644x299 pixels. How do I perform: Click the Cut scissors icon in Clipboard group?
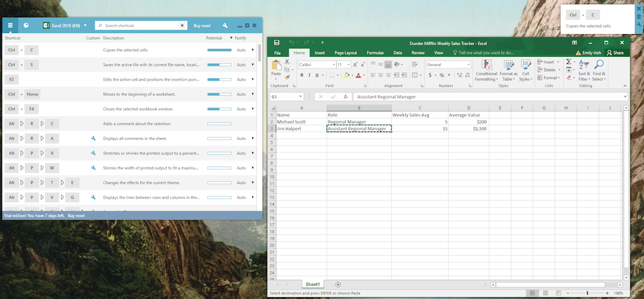coord(287,62)
